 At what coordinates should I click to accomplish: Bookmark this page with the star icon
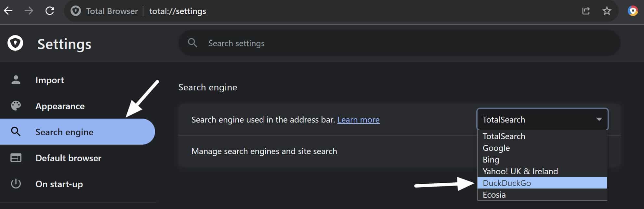point(607,11)
